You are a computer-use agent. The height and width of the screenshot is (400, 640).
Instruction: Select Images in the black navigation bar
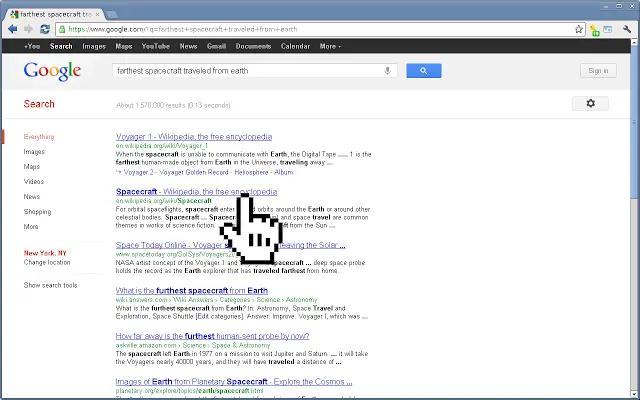94,47
